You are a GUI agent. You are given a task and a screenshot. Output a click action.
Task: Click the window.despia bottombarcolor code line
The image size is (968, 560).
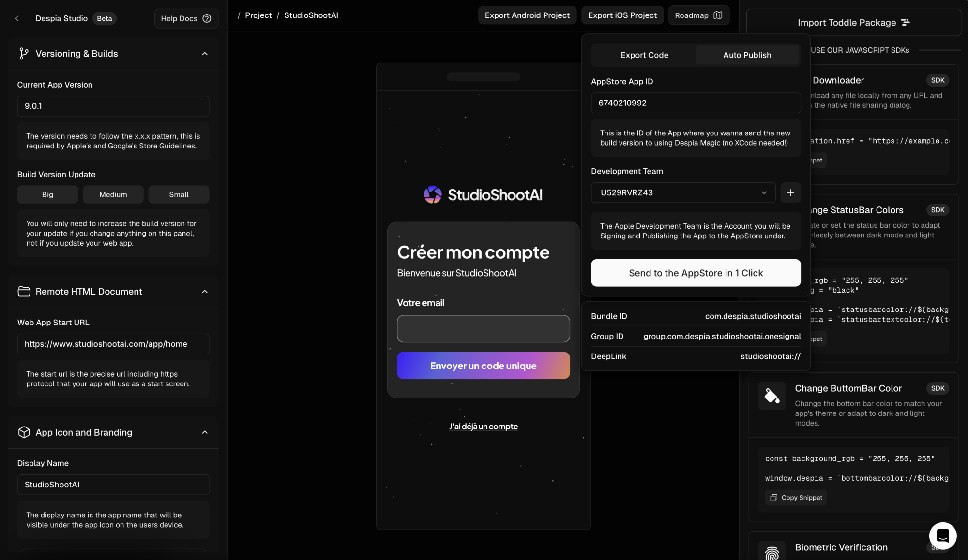coord(856,478)
